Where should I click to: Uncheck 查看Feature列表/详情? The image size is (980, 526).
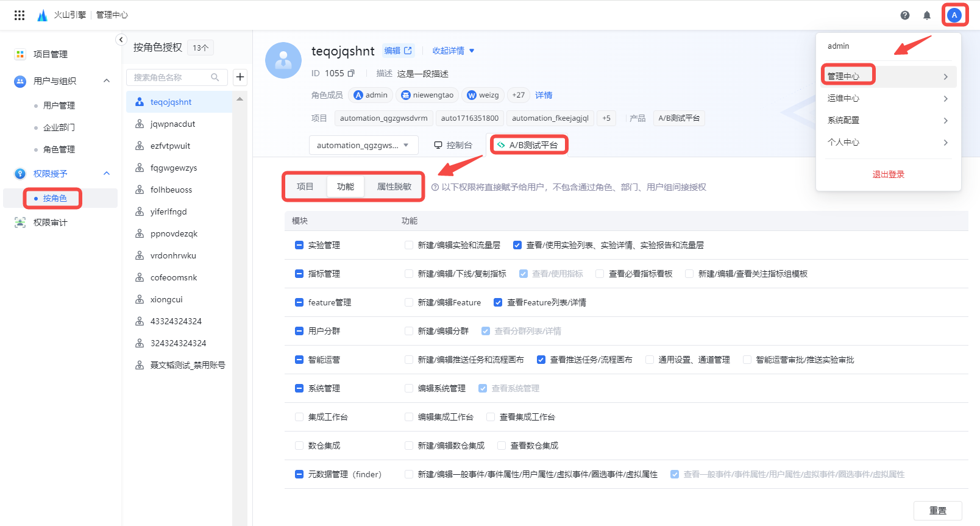tap(498, 302)
